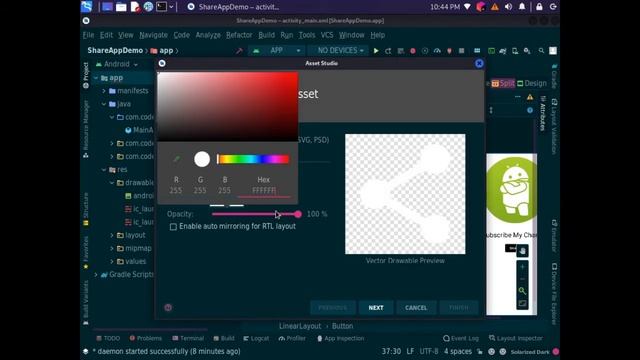Switch to Split editor view
The image size is (640, 360).
(x=502, y=84)
